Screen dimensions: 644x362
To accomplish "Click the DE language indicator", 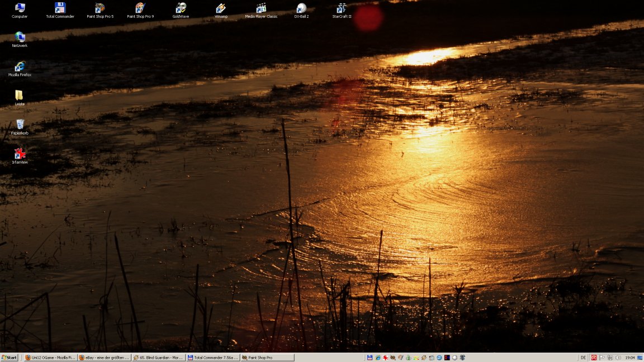I will (x=583, y=358).
